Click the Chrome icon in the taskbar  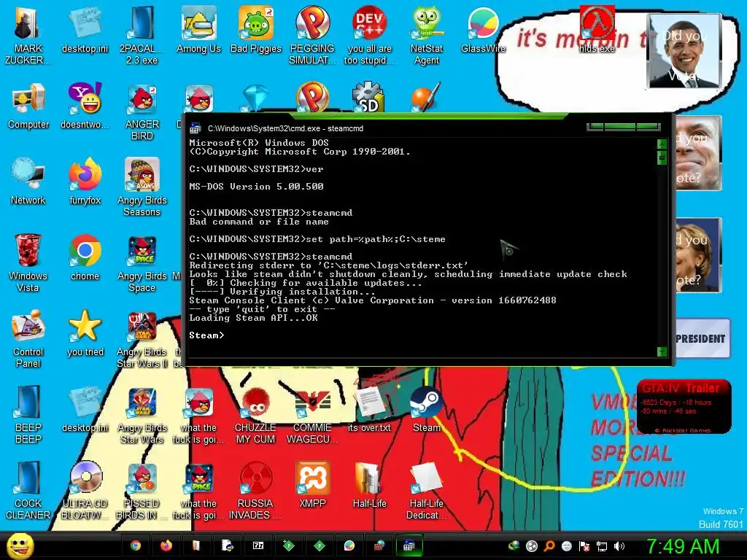(x=136, y=545)
